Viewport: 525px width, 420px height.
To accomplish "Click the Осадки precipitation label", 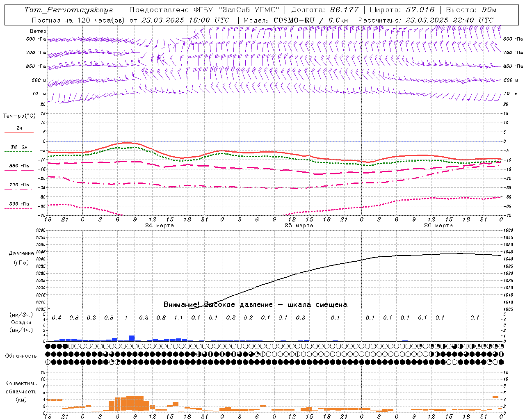I will [x=21, y=322].
